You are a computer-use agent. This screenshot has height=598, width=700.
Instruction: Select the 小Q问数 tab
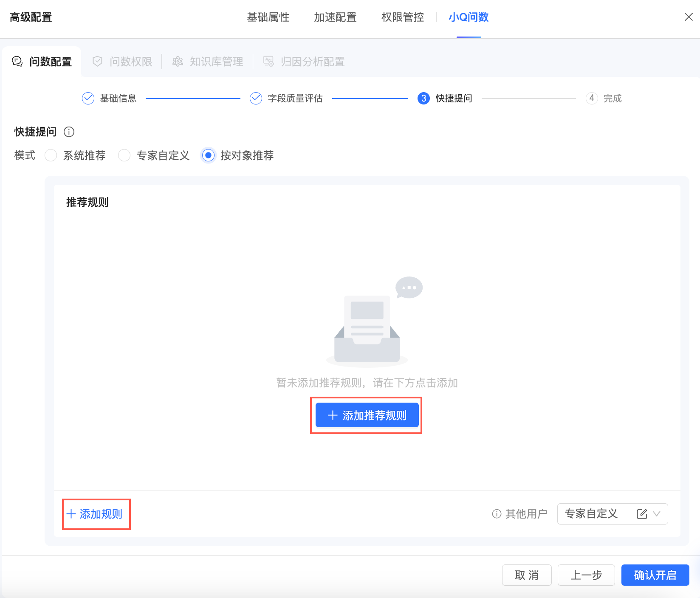(469, 17)
